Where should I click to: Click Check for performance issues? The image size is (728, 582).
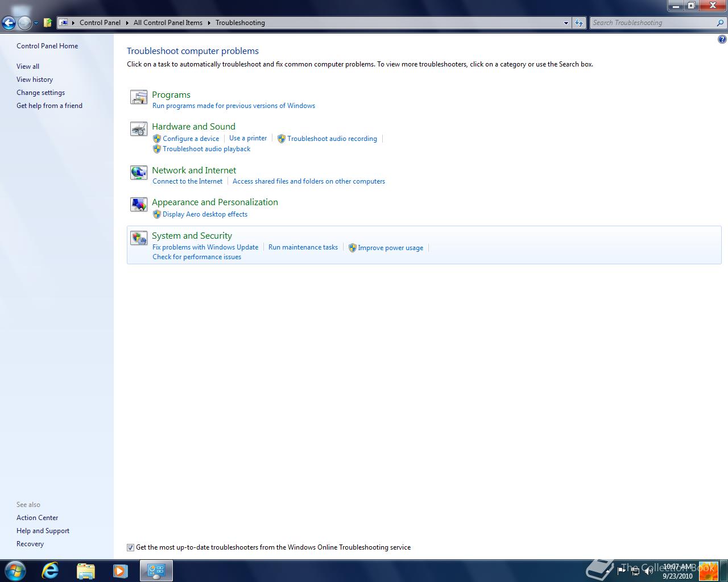pyautogui.click(x=197, y=257)
